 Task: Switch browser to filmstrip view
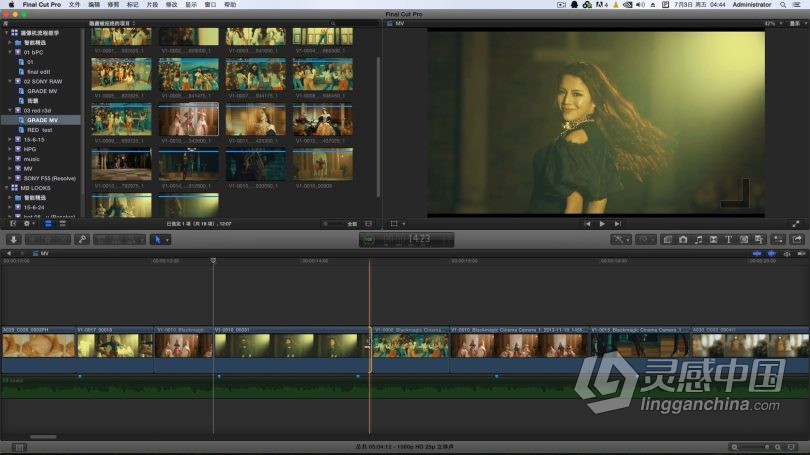(48, 224)
